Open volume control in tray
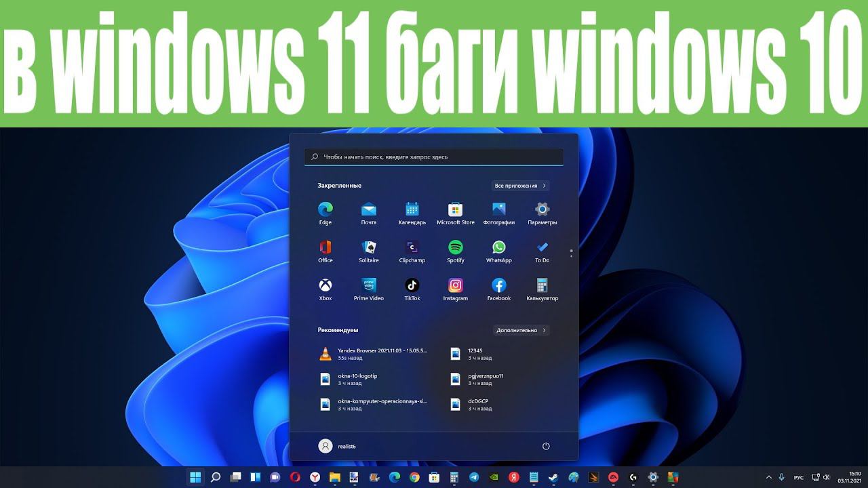This screenshot has height=488, width=868. (826, 477)
